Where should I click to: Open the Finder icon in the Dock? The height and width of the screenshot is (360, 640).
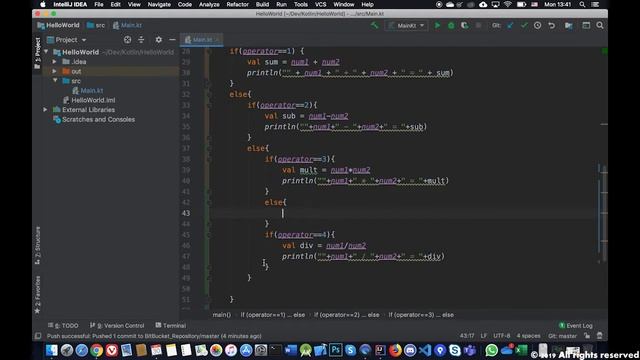pos(51,350)
